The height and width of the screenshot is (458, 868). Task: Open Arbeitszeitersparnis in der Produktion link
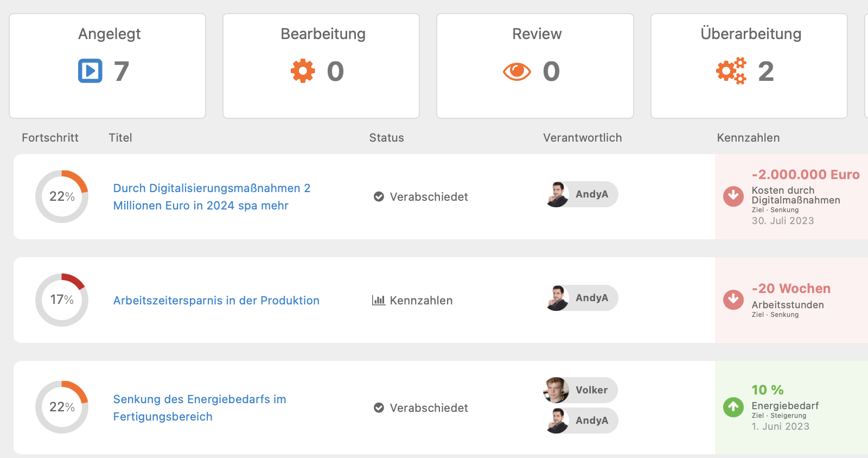click(x=216, y=300)
